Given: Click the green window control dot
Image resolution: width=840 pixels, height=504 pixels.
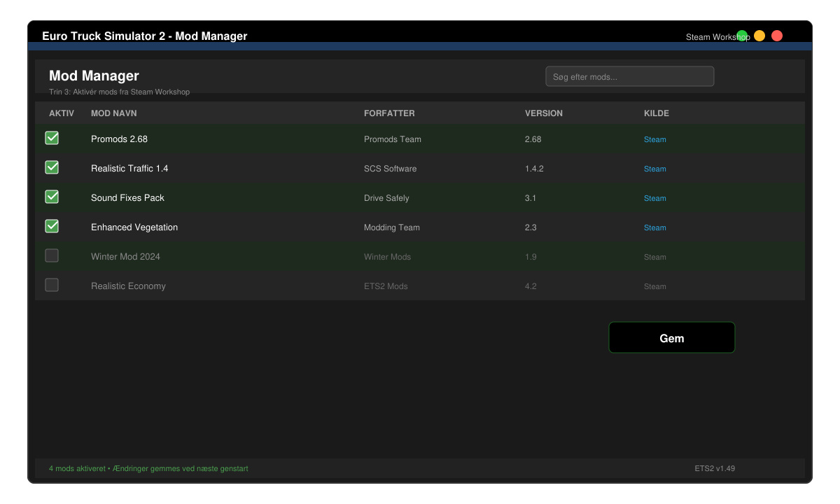Looking at the screenshot, I should pyautogui.click(x=742, y=36).
